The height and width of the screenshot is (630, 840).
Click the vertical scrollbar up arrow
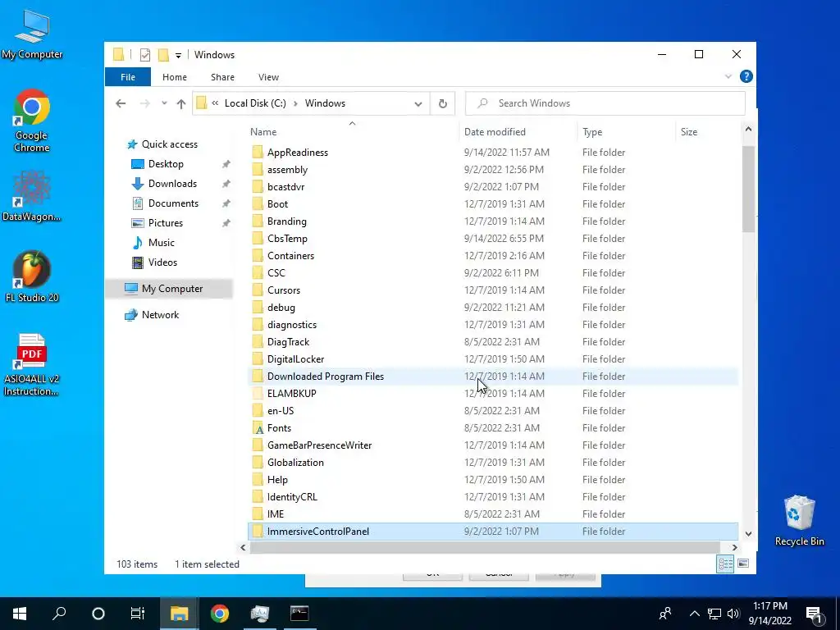coord(748,129)
